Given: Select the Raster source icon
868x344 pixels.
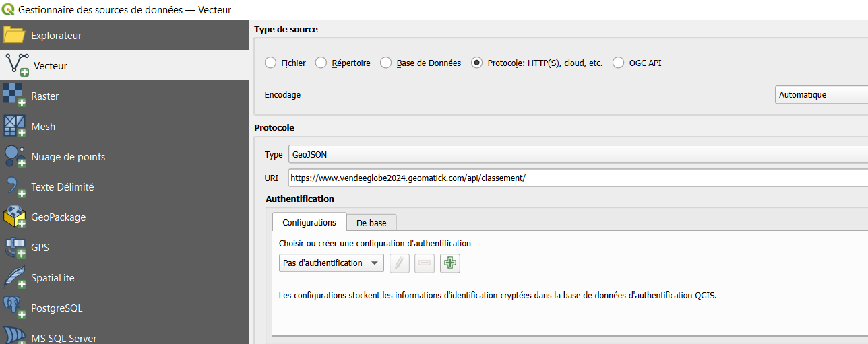Looking at the screenshot, I should [14, 96].
